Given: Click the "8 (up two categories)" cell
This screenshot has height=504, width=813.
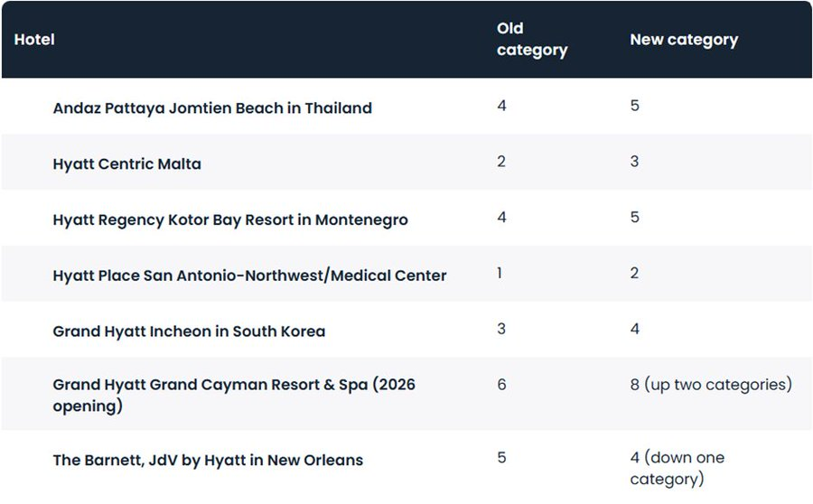Looking at the screenshot, I should 710,385.
